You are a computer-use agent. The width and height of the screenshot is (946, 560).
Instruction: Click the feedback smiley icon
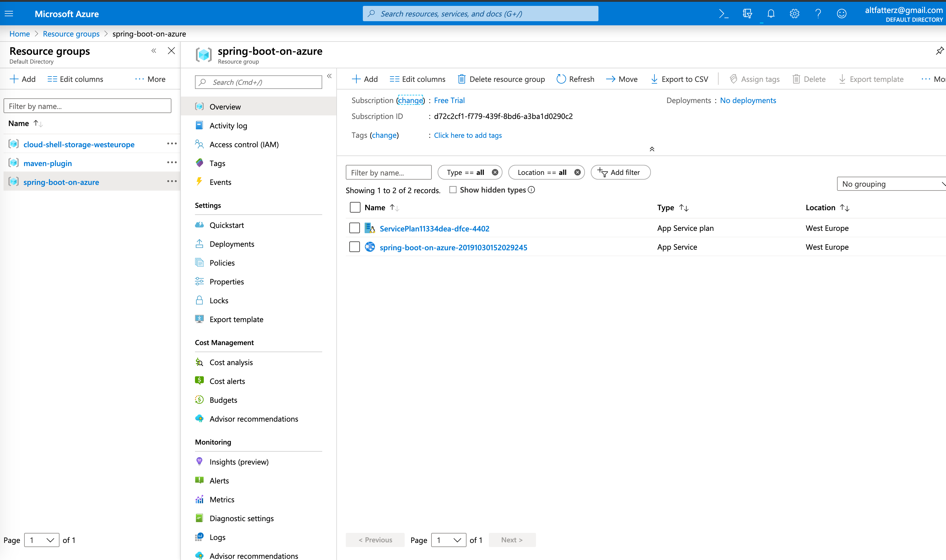[x=841, y=14]
